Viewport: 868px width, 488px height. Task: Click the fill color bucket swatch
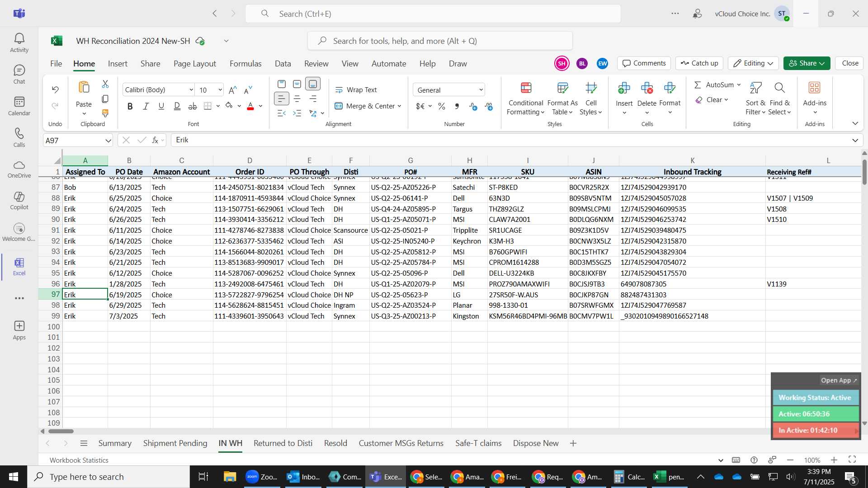(x=229, y=106)
